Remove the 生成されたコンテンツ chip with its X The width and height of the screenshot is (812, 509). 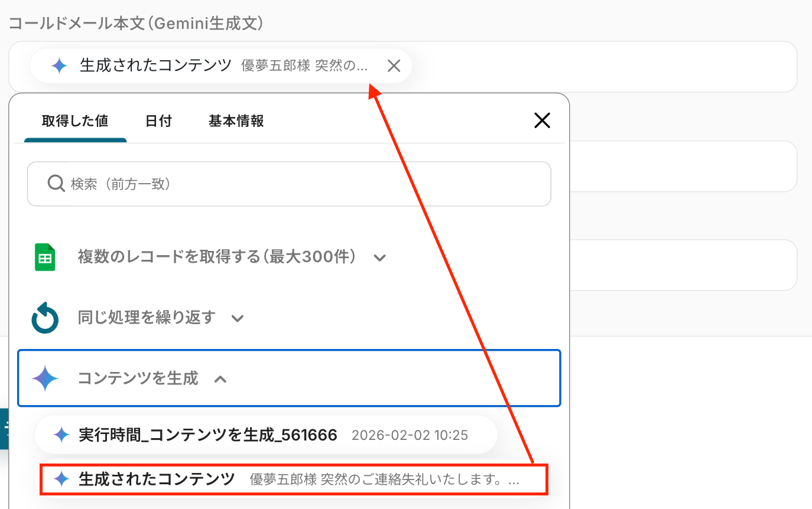(394, 66)
